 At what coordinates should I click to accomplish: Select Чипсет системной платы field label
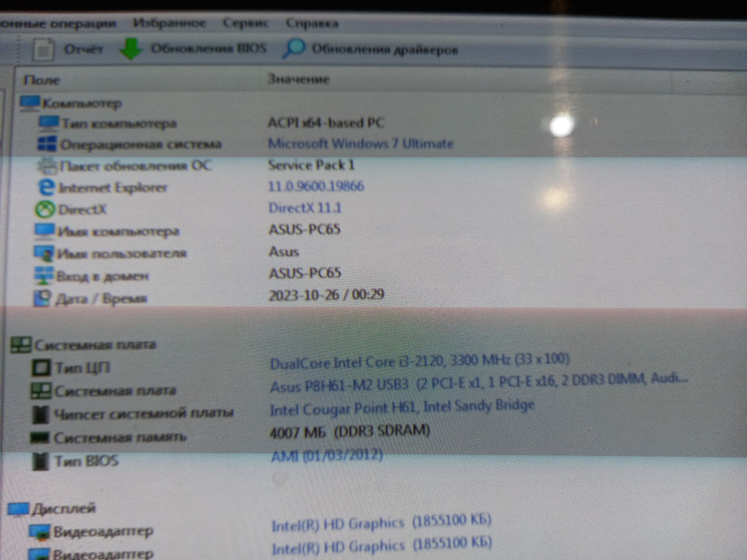click(144, 413)
